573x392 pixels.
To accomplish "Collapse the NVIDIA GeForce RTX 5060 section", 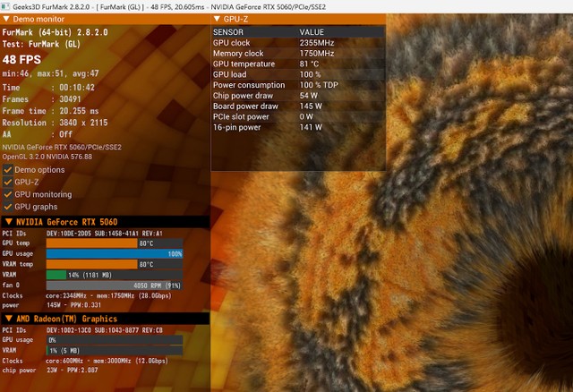I will coord(9,222).
